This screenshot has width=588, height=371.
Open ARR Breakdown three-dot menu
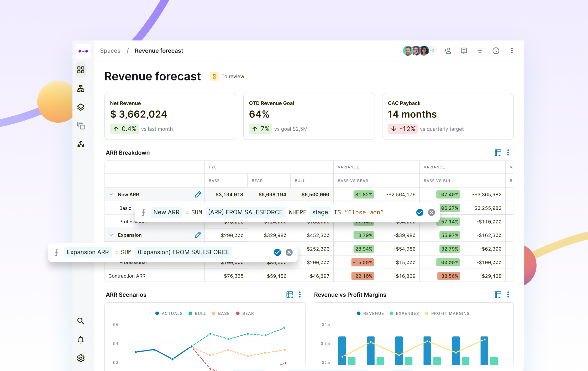[x=508, y=153]
